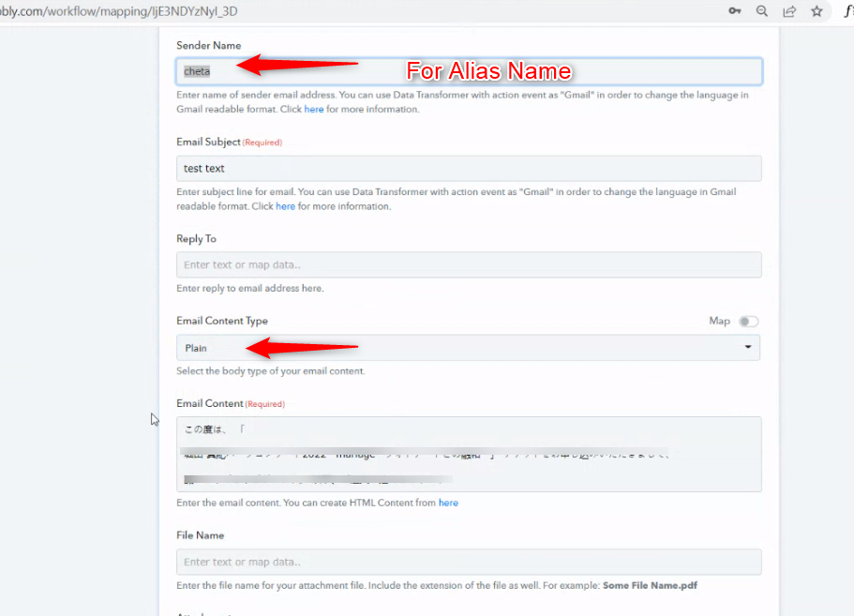Screen dimensions: 854x616
Task: Click the key icon for saved passwords
Action: click(736, 11)
